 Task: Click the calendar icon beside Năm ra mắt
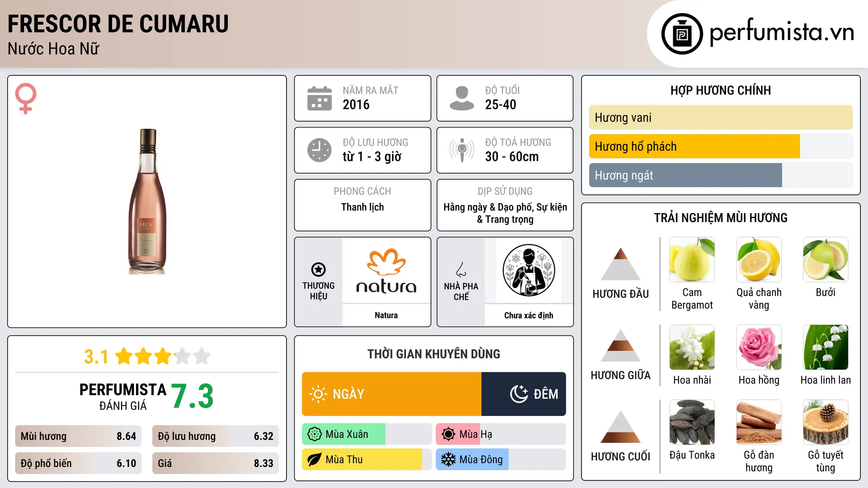[x=320, y=98]
